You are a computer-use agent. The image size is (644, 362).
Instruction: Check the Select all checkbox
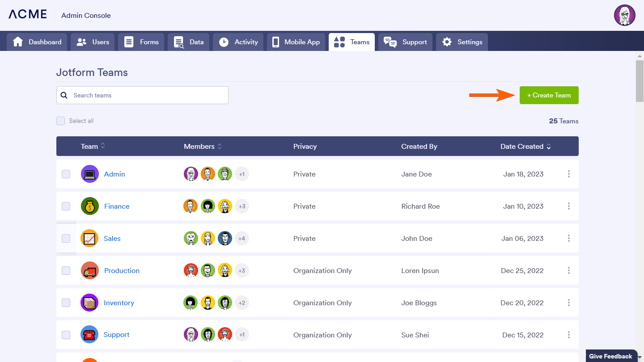click(61, 121)
